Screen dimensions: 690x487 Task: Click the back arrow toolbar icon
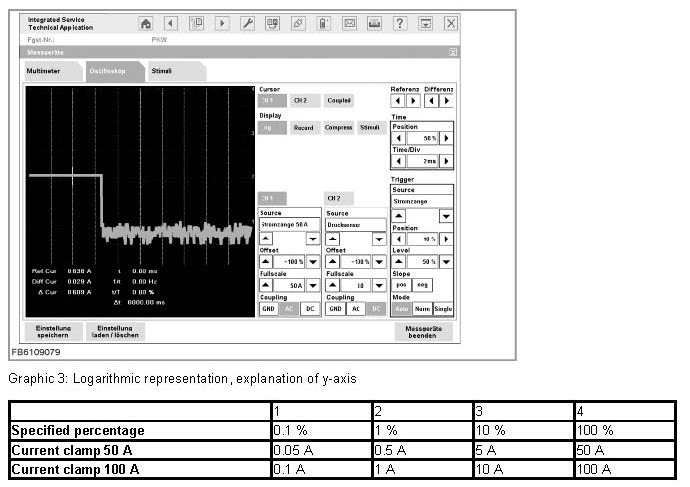[x=171, y=23]
